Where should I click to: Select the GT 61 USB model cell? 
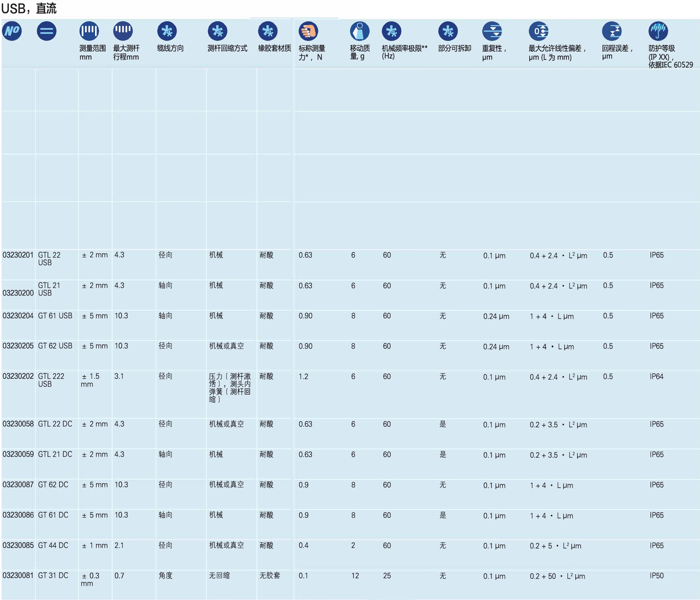click(x=55, y=316)
